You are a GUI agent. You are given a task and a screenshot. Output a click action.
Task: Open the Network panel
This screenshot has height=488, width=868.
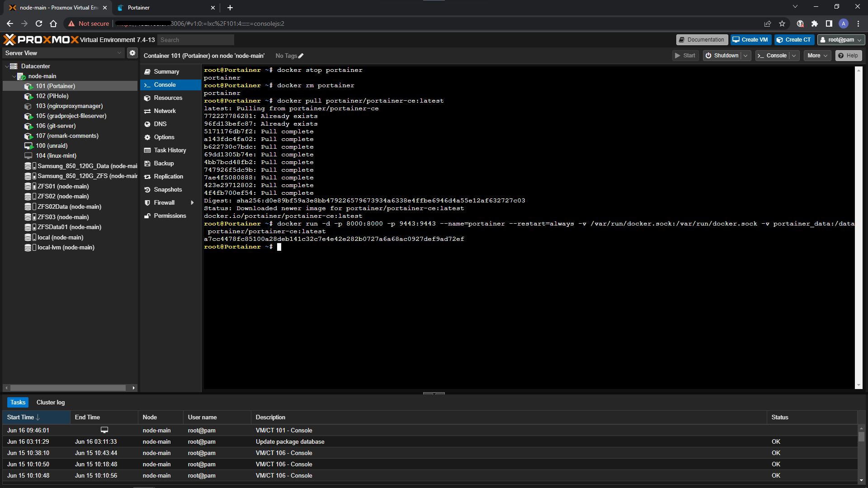[x=170, y=111]
